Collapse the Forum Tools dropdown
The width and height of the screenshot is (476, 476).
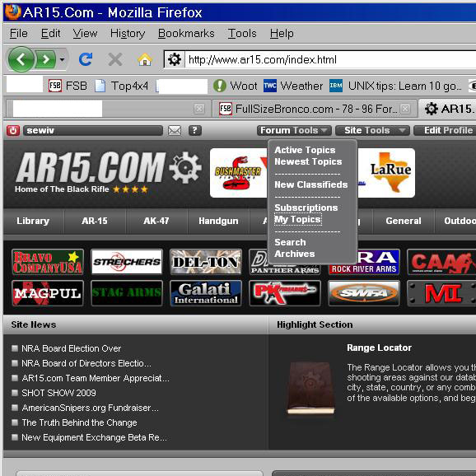pyautogui.click(x=294, y=131)
